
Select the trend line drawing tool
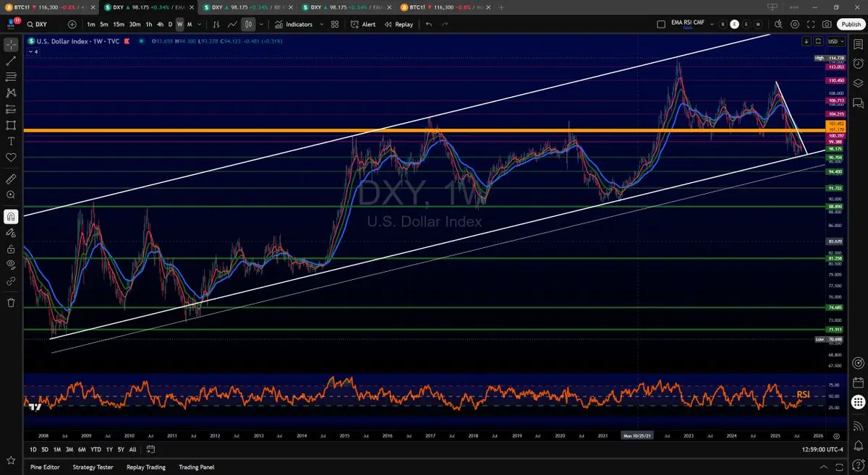[11, 61]
